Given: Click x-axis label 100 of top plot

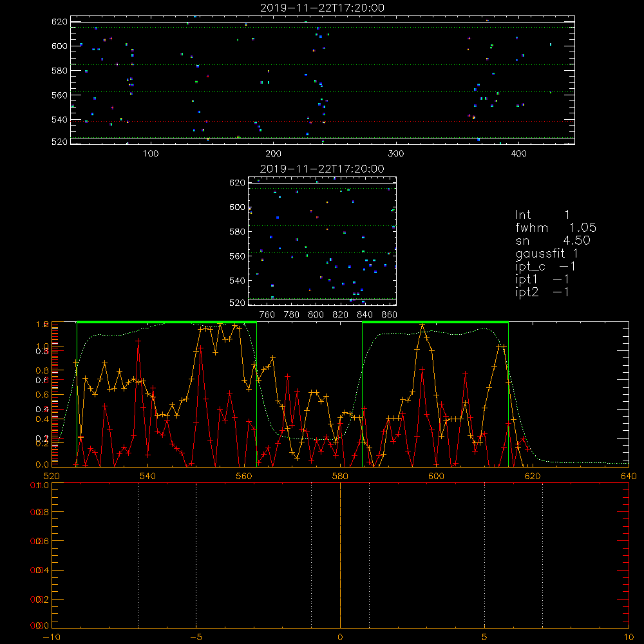Looking at the screenshot, I should pyautogui.click(x=151, y=154).
